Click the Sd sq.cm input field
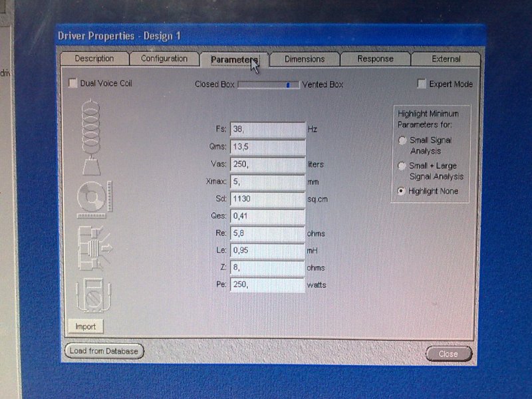532x399 pixels. pos(268,199)
